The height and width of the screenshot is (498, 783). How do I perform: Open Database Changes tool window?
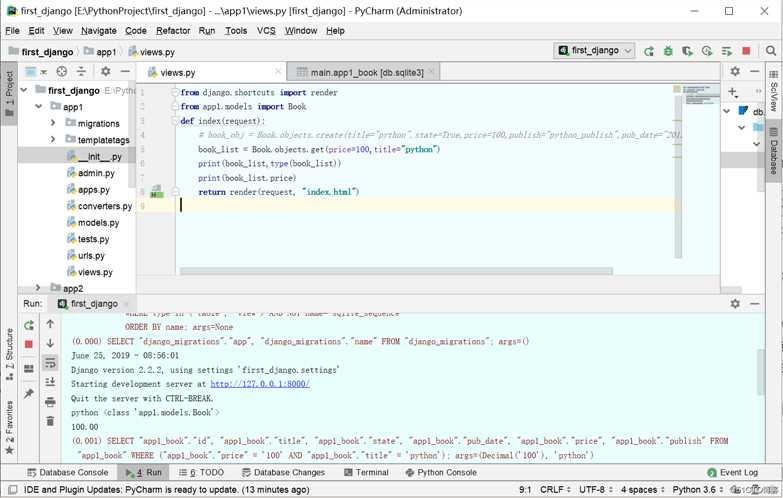pyautogui.click(x=283, y=472)
